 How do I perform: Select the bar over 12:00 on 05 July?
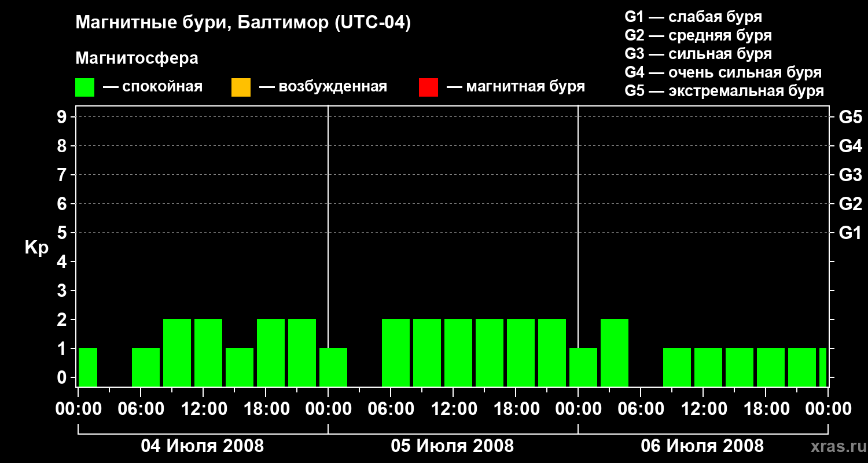(x=458, y=352)
